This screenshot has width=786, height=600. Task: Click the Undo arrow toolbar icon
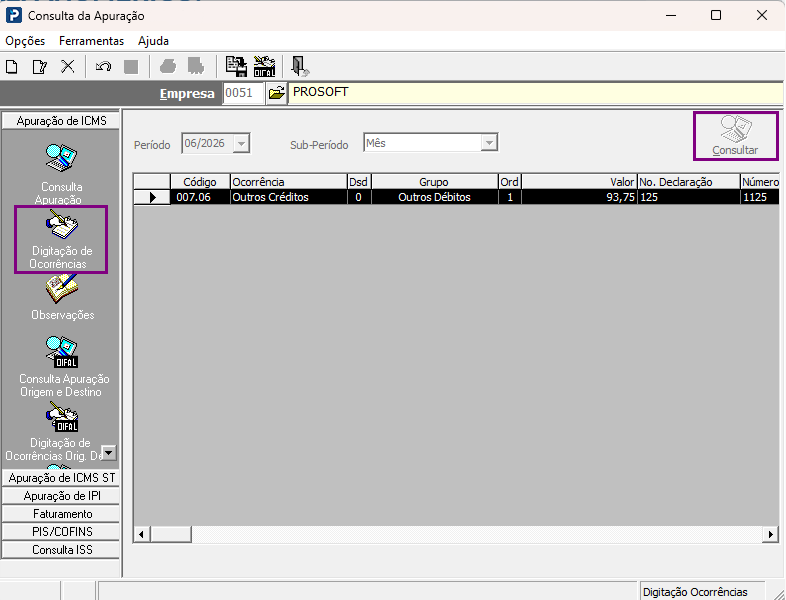point(103,66)
